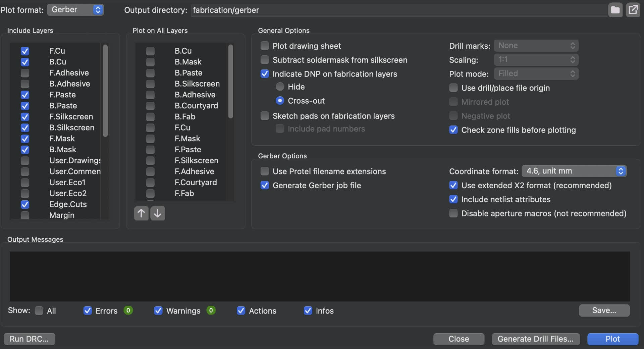Open the Run DRC dialog
The image size is (644, 349).
coord(29,339)
